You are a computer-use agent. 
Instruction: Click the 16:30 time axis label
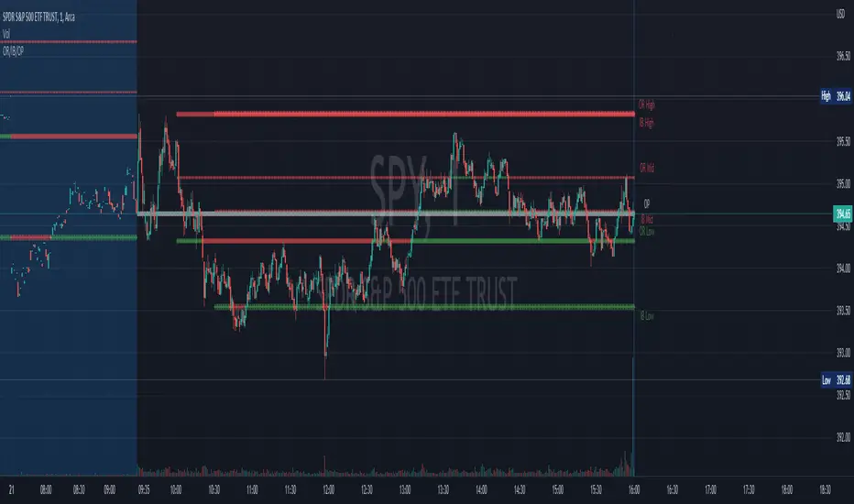pos(672,490)
